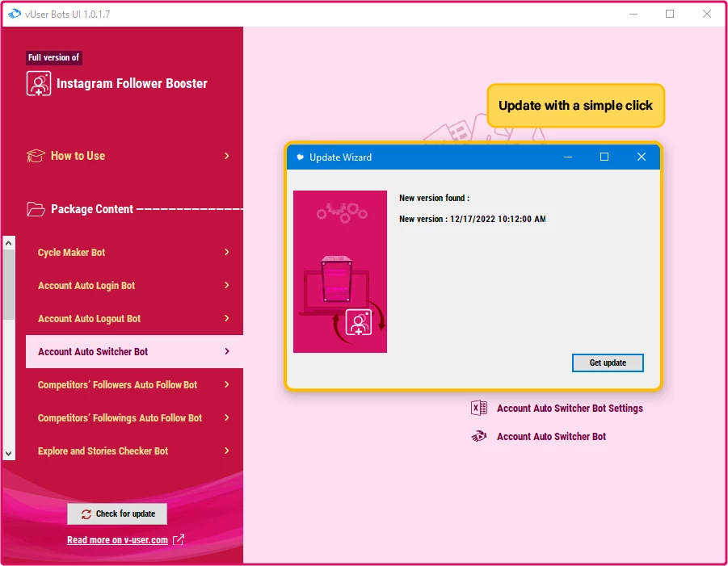Select Account Auto Logout Bot entry
Image resolution: width=728 pixels, height=566 pixels.
pos(134,318)
